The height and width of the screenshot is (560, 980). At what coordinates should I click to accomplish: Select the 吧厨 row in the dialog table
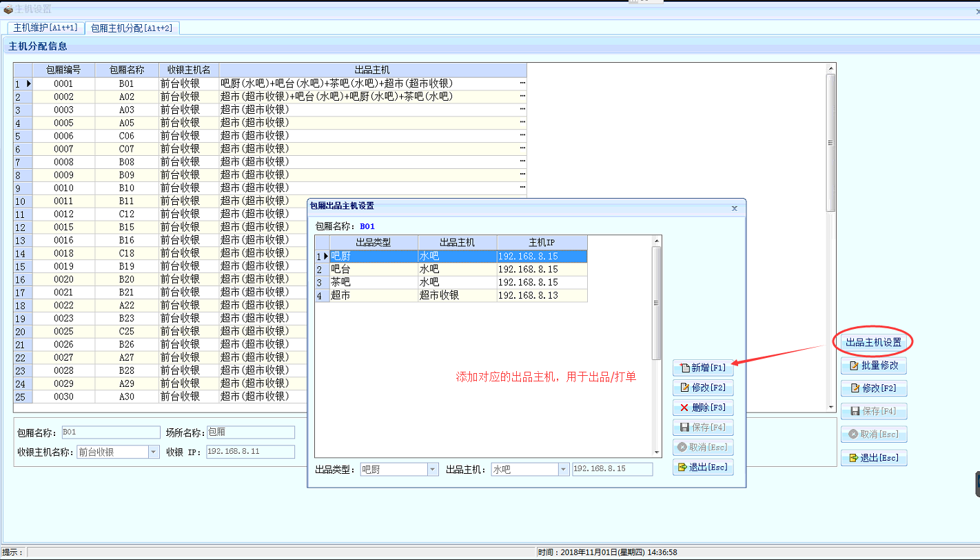tap(451, 256)
